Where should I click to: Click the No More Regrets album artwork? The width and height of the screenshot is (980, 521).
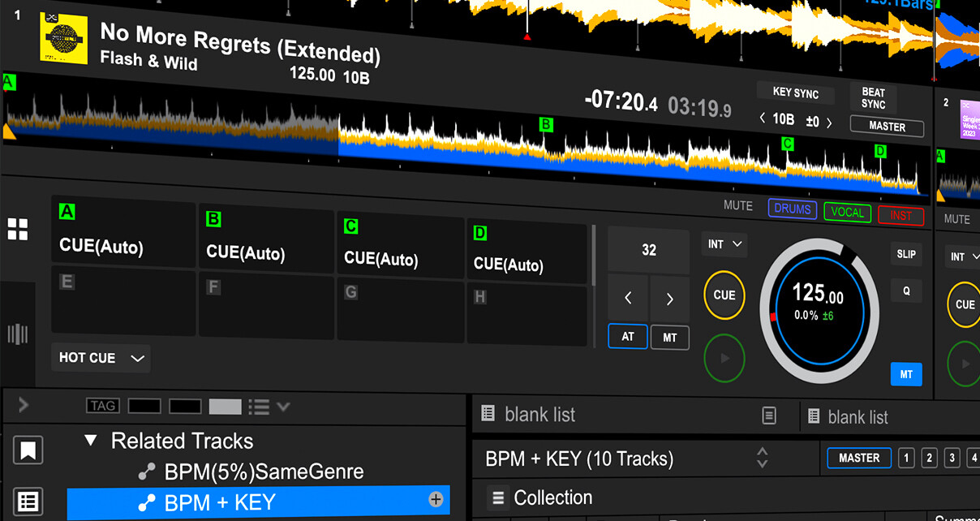click(63, 37)
